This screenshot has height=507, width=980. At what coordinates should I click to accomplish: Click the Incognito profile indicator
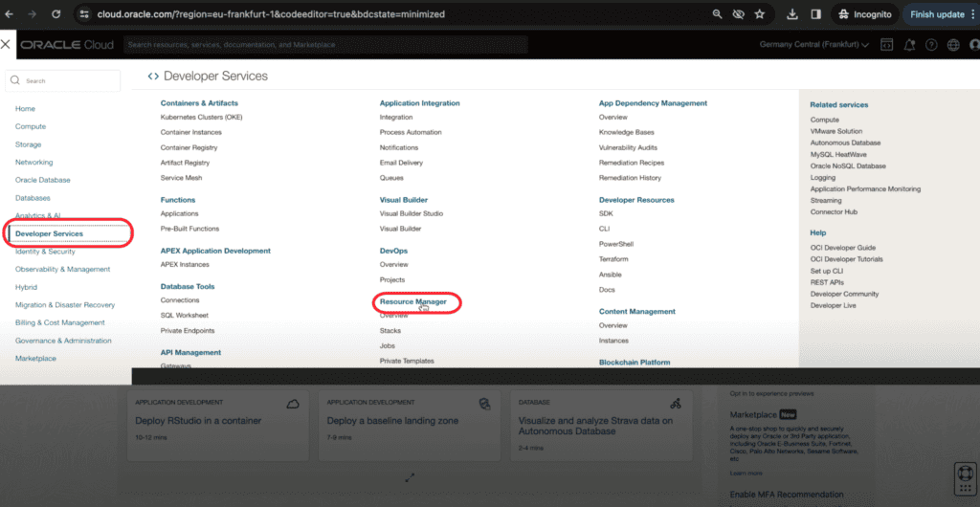[865, 13]
